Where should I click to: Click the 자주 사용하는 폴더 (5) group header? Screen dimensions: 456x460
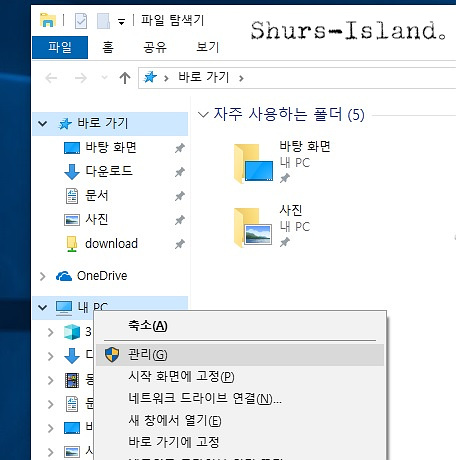[289, 114]
